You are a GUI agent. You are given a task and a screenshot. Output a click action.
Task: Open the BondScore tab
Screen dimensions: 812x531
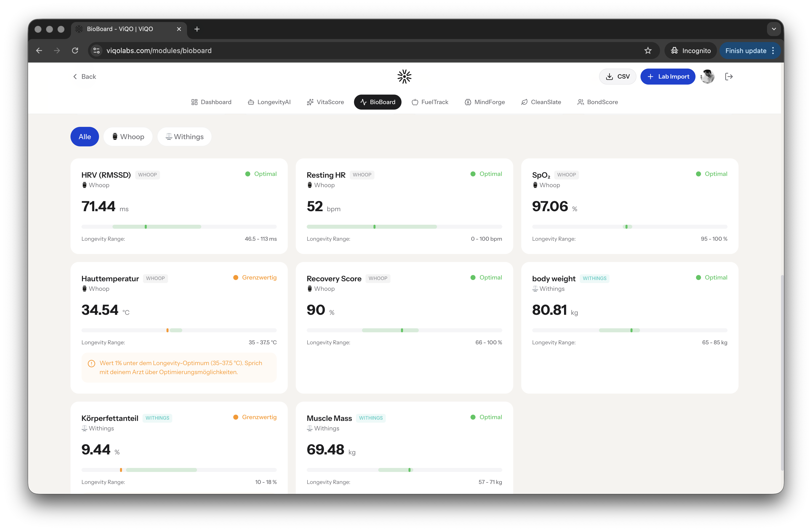pyautogui.click(x=597, y=102)
